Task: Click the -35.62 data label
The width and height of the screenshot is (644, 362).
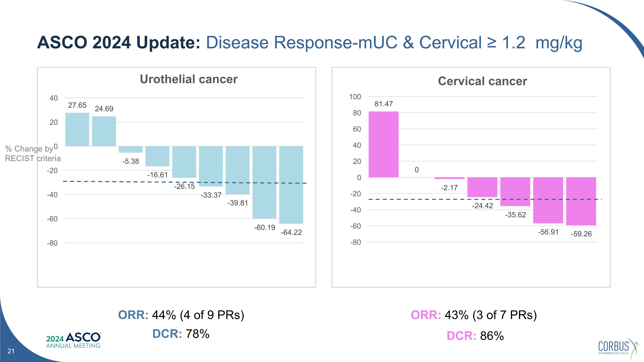Action: (x=515, y=215)
